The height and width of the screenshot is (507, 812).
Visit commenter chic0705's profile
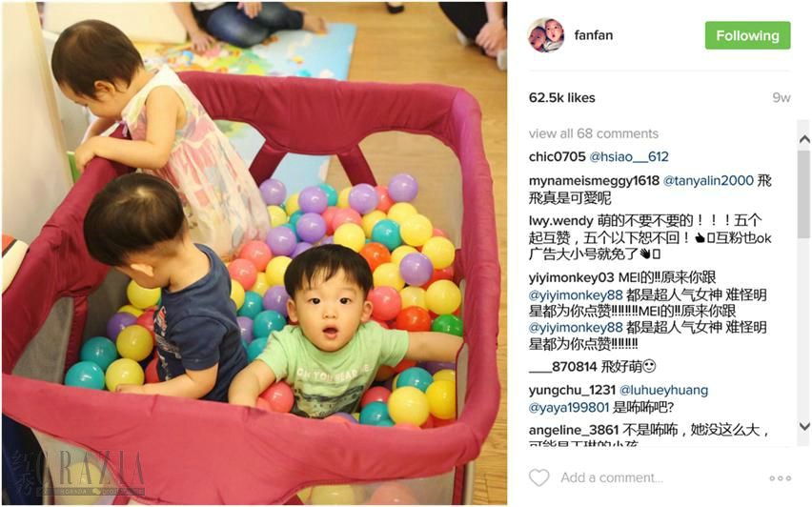(x=558, y=156)
